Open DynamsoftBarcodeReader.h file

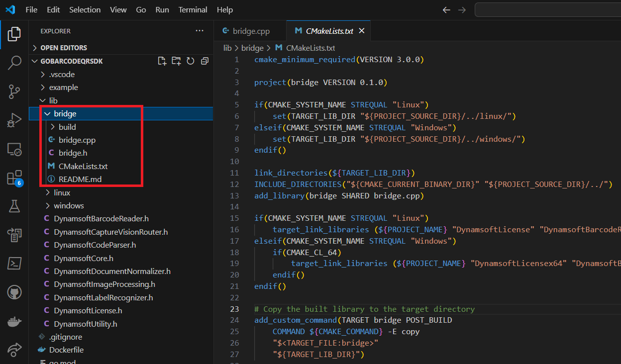[101, 219]
